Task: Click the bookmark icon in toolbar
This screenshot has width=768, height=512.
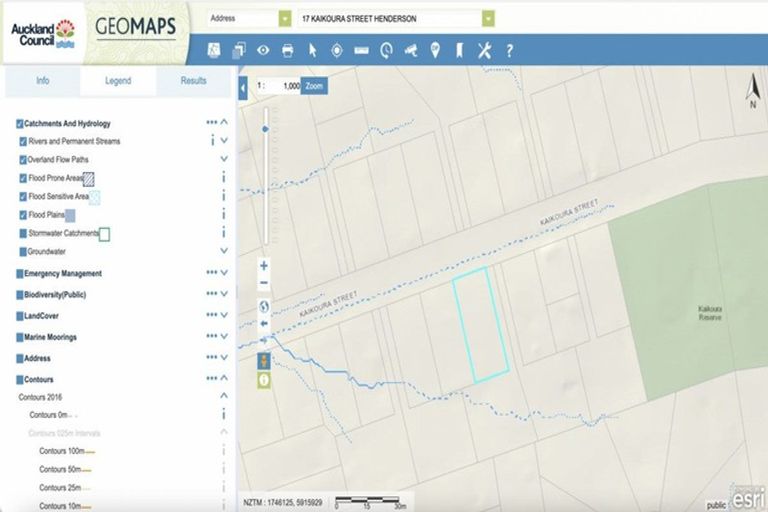Action: [459, 50]
